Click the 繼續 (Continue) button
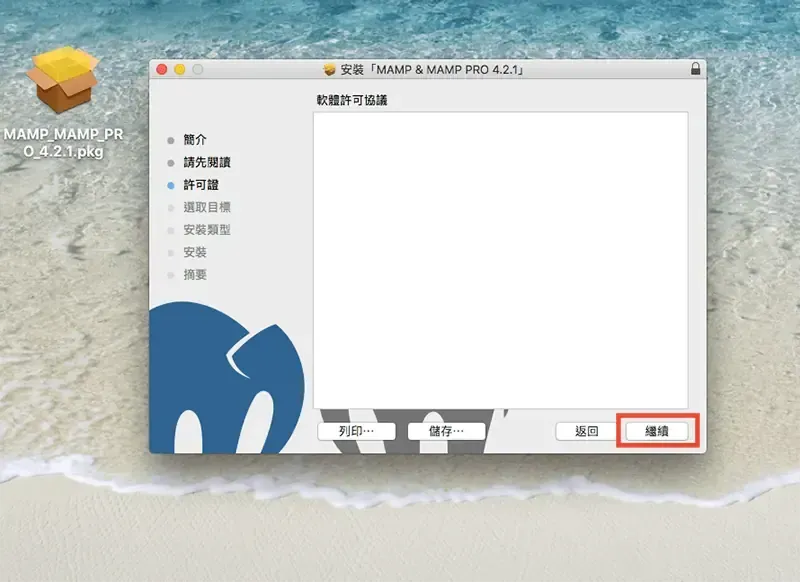 click(x=657, y=431)
